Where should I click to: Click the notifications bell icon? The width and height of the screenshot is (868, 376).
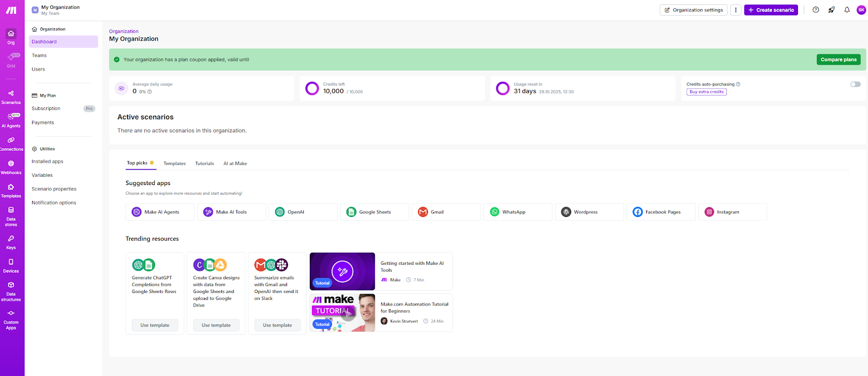pos(847,10)
